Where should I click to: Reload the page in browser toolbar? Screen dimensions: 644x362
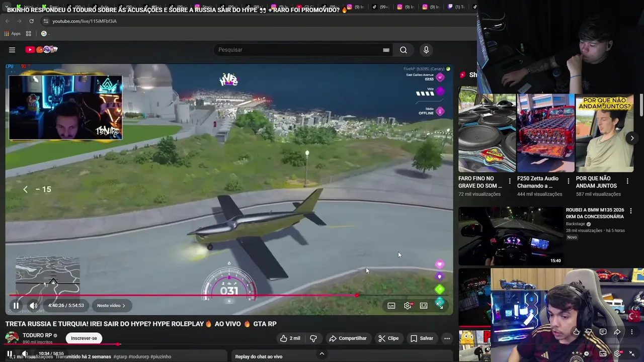pos(31,21)
